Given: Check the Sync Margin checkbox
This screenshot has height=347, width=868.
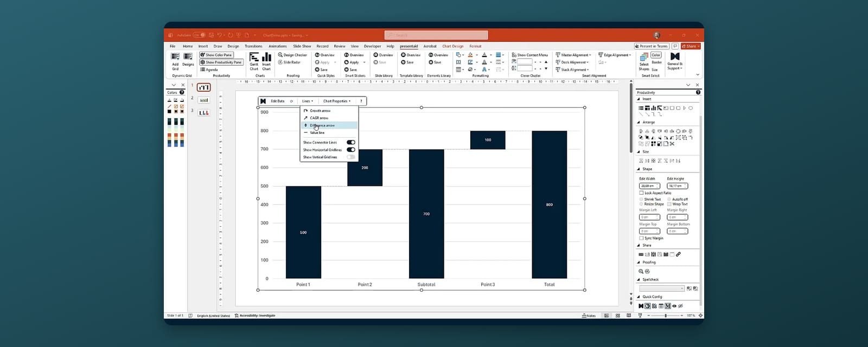Looking at the screenshot, I should [x=641, y=238].
